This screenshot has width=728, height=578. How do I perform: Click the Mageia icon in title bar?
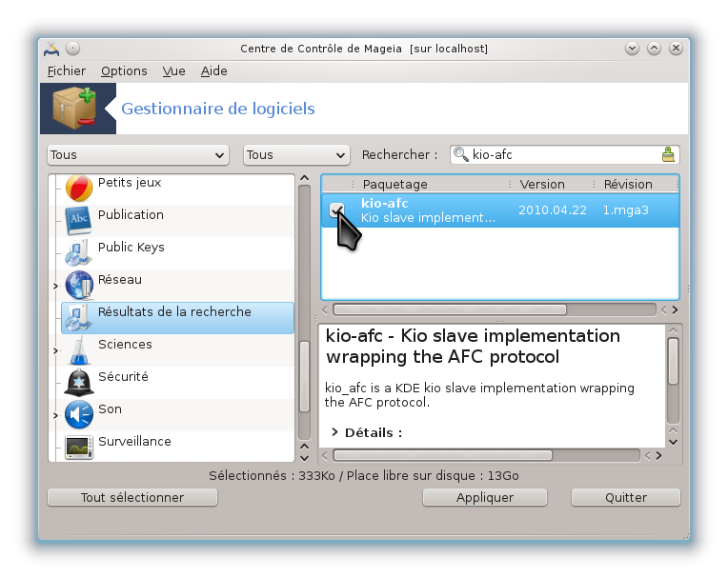point(51,49)
